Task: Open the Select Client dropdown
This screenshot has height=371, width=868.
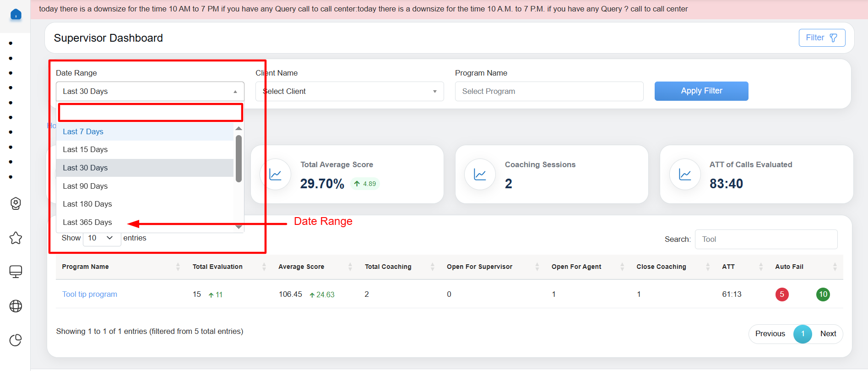Action: pos(349,92)
